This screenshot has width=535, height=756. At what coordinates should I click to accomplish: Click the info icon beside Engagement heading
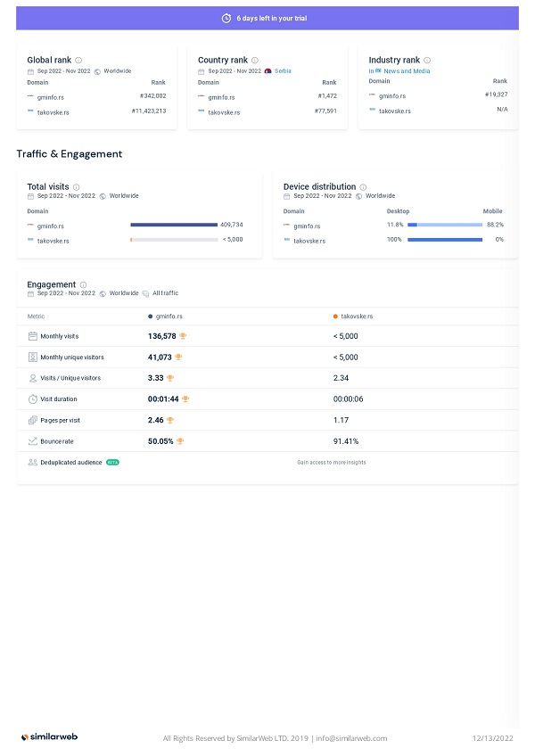[83, 284]
